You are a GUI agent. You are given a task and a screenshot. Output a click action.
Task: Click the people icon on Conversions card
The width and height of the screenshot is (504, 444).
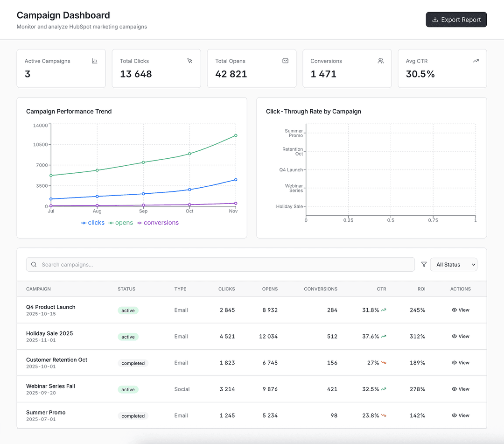pyautogui.click(x=380, y=61)
